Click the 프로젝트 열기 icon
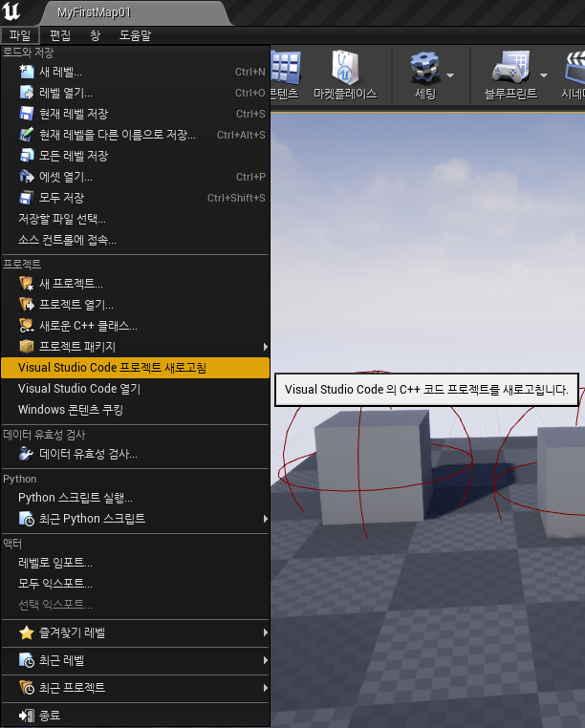The height and width of the screenshot is (728, 585). click(27, 305)
